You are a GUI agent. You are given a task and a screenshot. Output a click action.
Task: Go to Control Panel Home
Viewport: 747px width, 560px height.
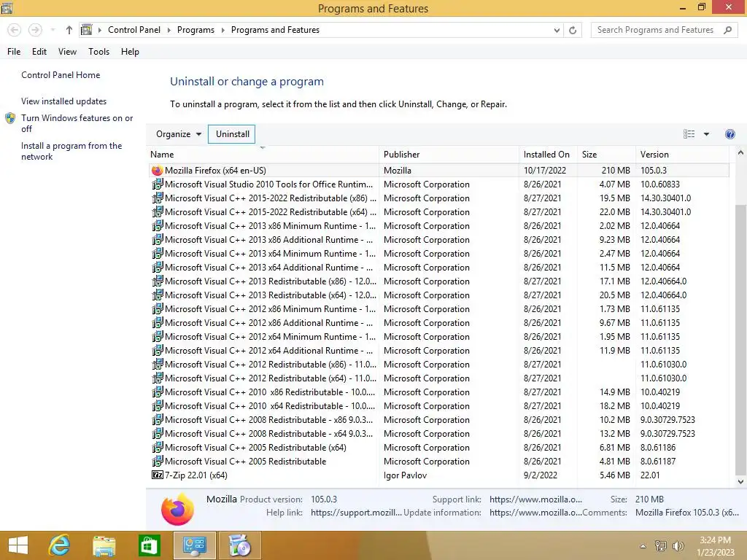[x=61, y=75]
